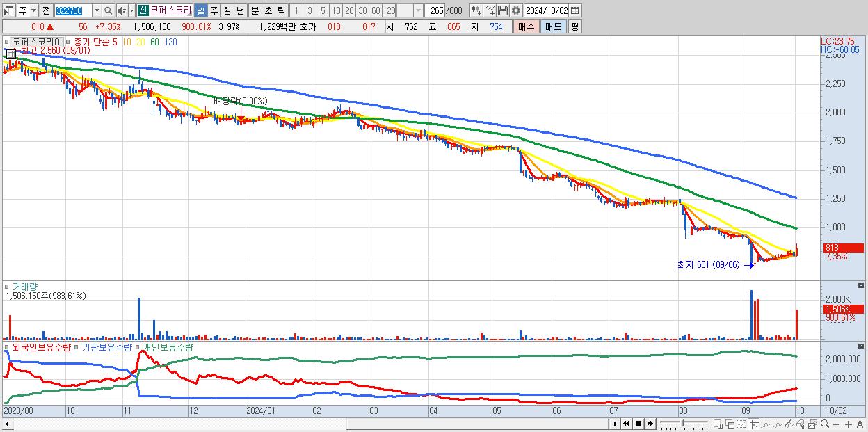Open chart settings gear icon

[x=515, y=10]
